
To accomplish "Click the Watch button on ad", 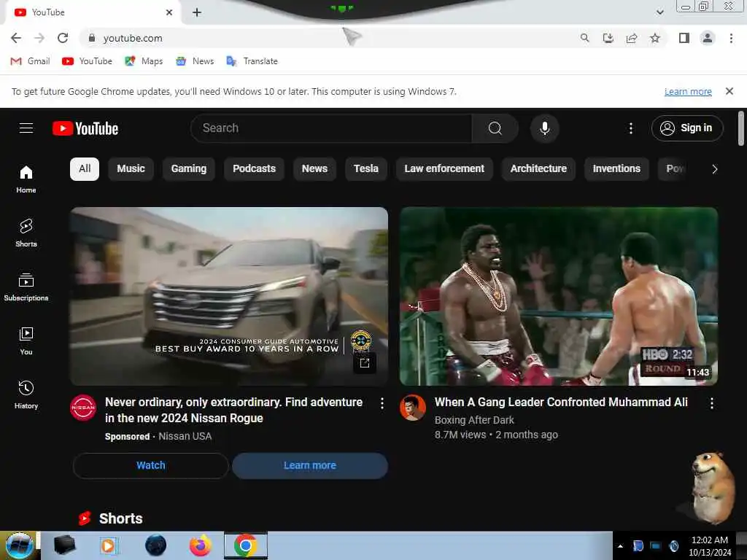I will [x=151, y=465].
